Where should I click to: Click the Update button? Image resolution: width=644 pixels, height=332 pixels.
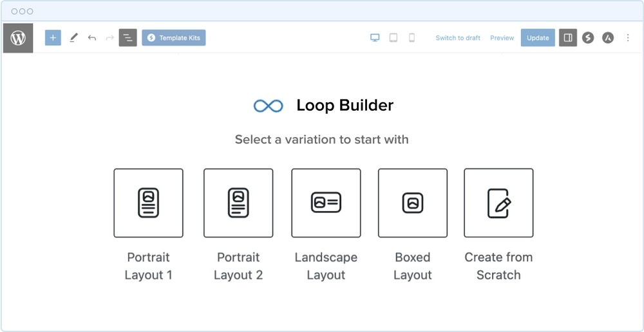(538, 38)
